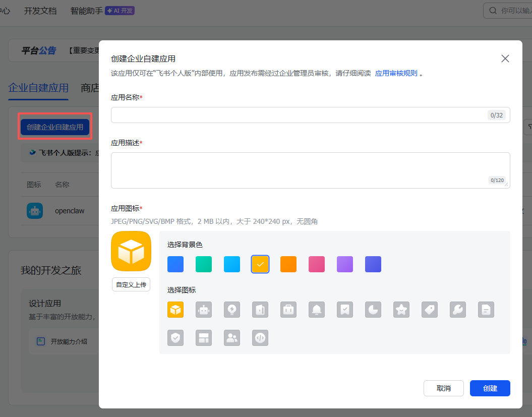This screenshot has width=532, height=417.
Task: Click the 自定义上传 button
Action: [x=131, y=284]
